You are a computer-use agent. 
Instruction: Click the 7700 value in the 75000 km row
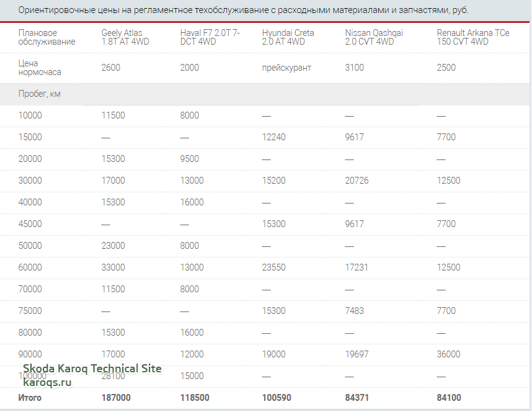tap(446, 311)
